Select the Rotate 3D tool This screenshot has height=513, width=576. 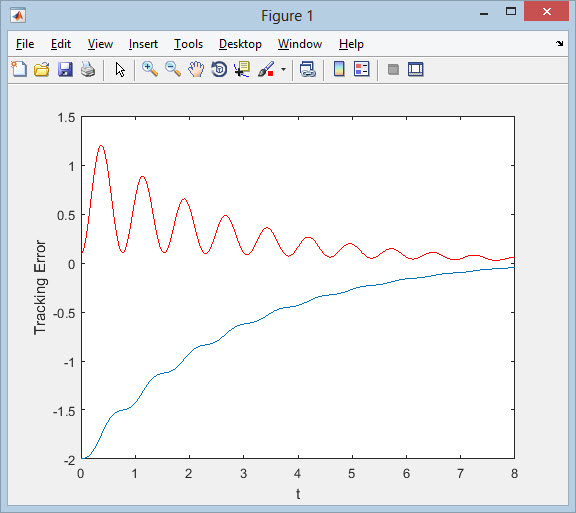[x=219, y=69]
